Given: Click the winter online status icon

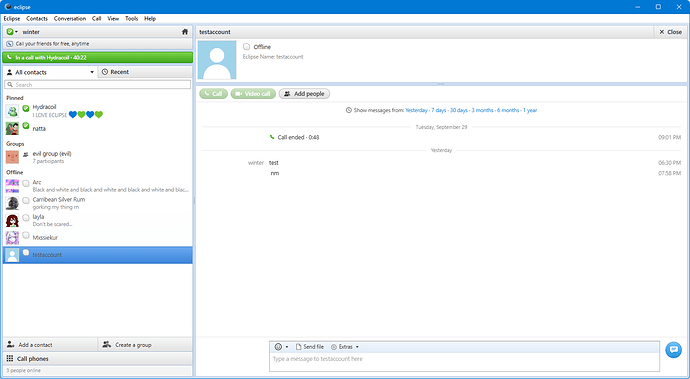Looking at the screenshot, I should click(x=10, y=32).
